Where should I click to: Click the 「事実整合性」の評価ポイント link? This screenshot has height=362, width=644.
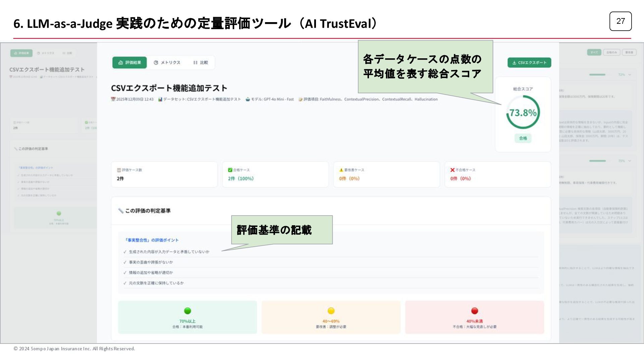151,240
